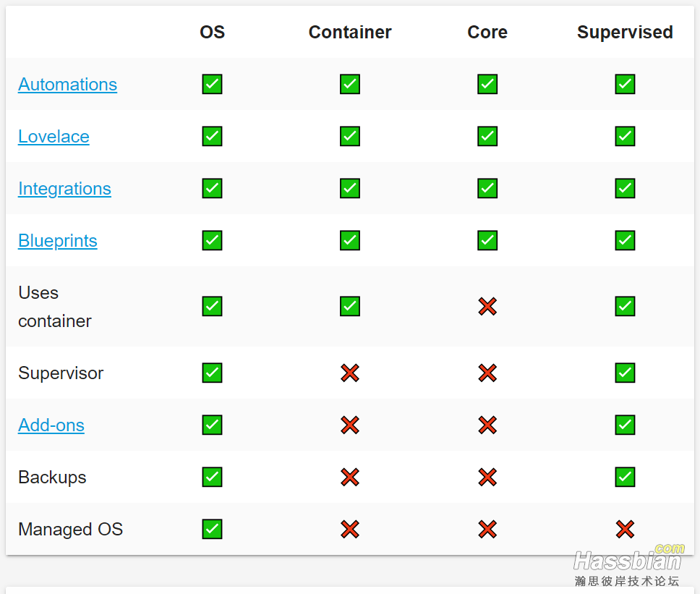Click the Managed OS checkmark under OS
The image size is (700, 594).
pos(212,530)
